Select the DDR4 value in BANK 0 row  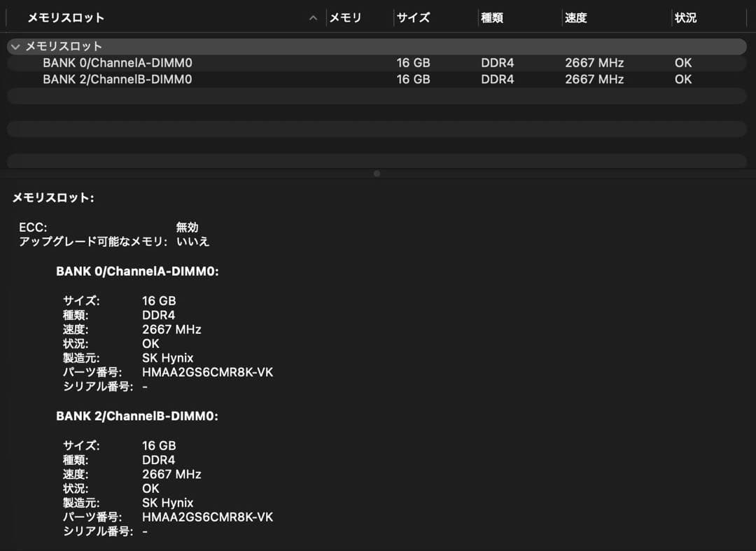[x=497, y=62]
